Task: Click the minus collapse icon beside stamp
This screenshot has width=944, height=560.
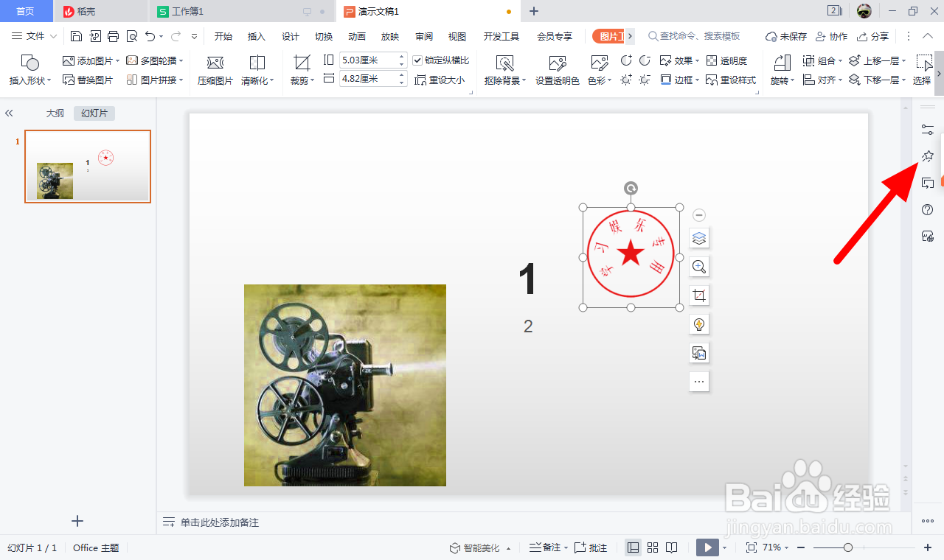Action: point(699,215)
